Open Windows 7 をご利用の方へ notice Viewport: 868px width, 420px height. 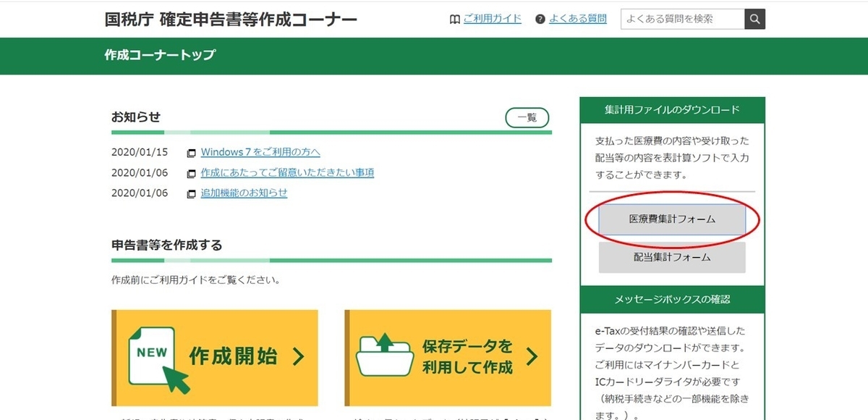click(x=260, y=152)
